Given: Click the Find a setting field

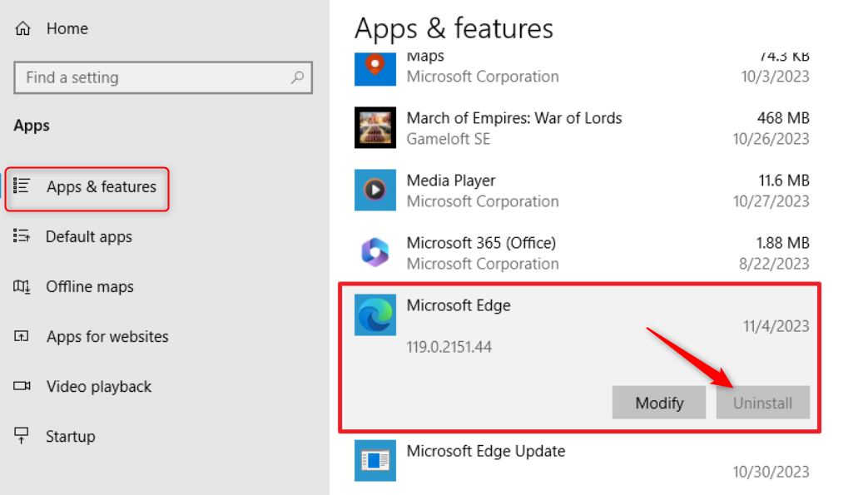Looking at the screenshot, I should tap(150, 77).
